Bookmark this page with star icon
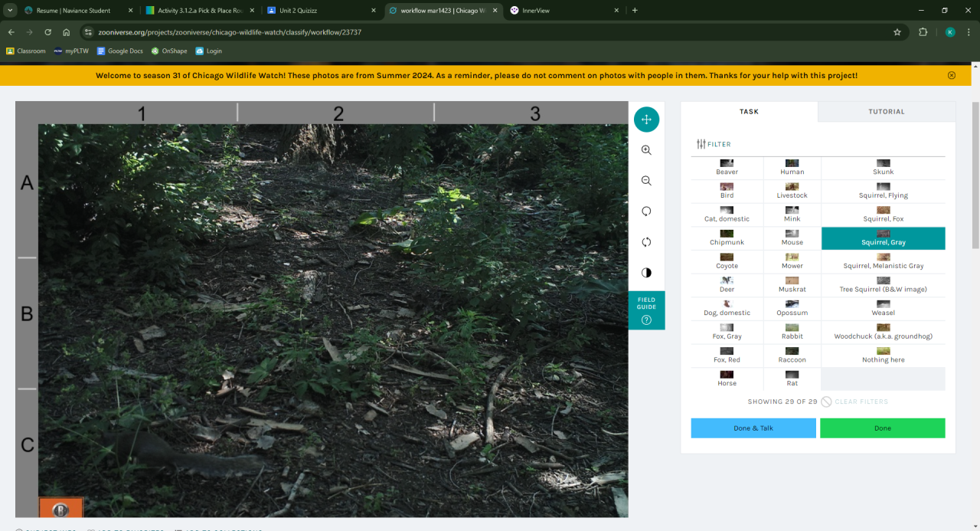980x531 pixels. point(897,32)
